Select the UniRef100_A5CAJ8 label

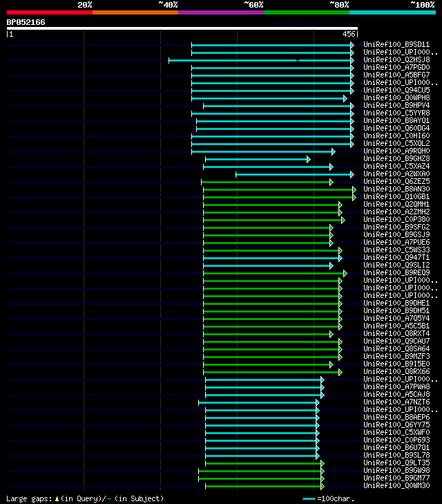click(396, 394)
